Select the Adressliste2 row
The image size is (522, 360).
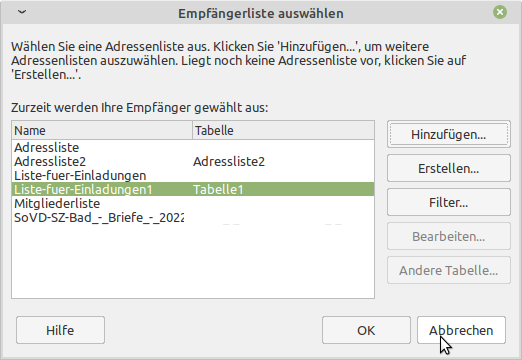click(x=193, y=161)
